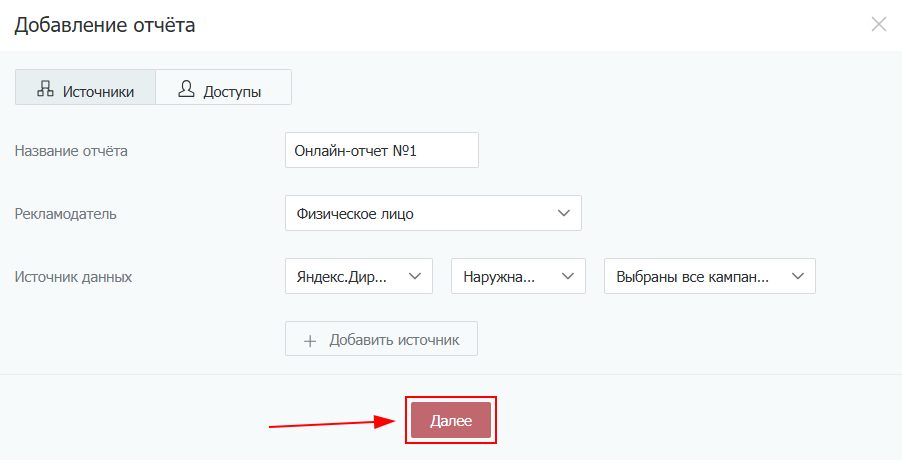This screenshot has width=902, height=460.
Task: Click the Источники tab hierarchy icon
Action: pyautogui.click(x=45, y=88)
